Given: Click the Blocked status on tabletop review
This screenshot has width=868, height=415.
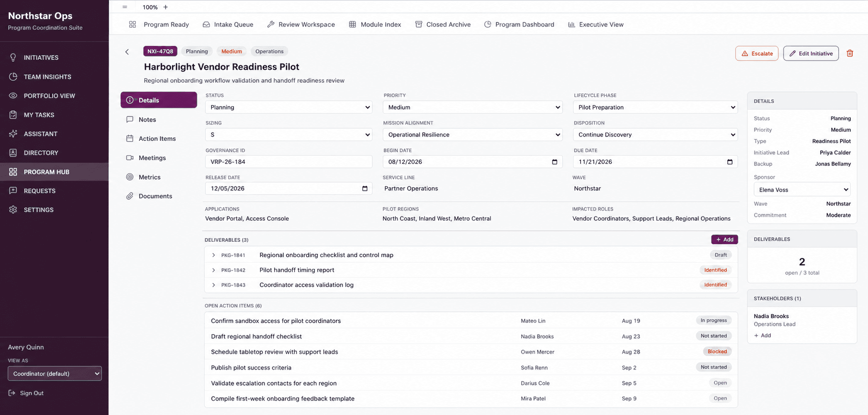Looking at the screenshot, I should pyautogui.click(x=717, y=351).
